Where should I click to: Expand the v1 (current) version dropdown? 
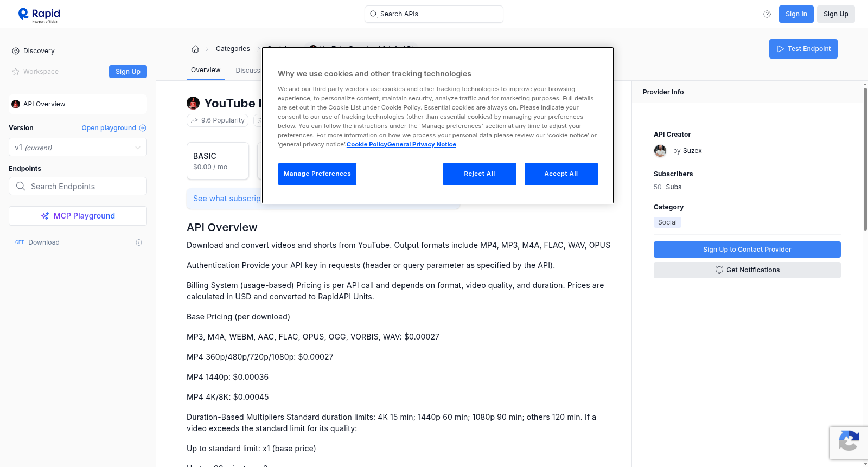coord(138,148)
